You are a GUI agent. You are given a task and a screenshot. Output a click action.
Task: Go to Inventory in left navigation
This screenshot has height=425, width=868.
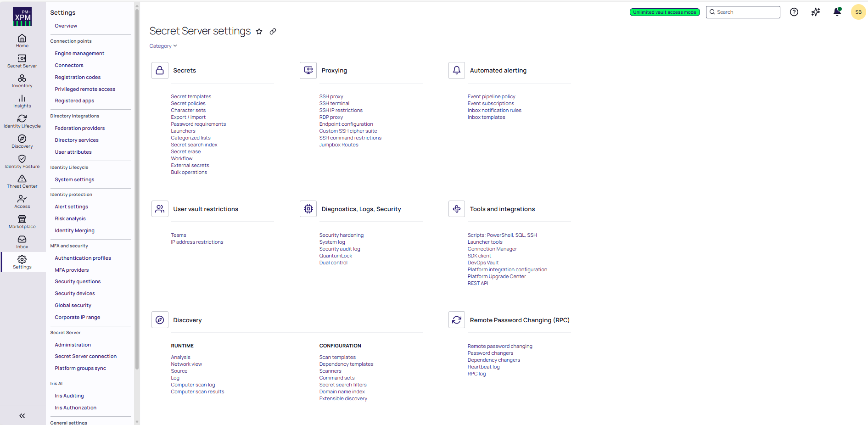[x=22, y=81]
